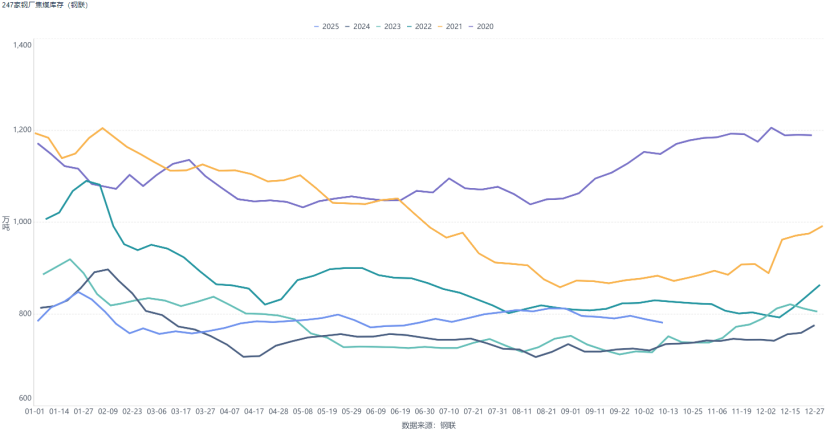Image resolution: width=830 pixels, height=433 pixels.
Task: Show or hide 2020 via legend text
Action: point(486,26)
